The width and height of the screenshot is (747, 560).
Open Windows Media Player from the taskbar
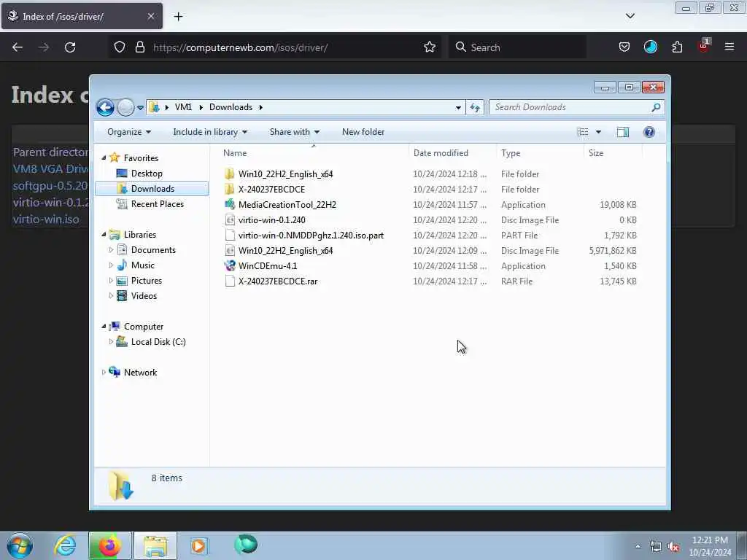click(198, 545)
